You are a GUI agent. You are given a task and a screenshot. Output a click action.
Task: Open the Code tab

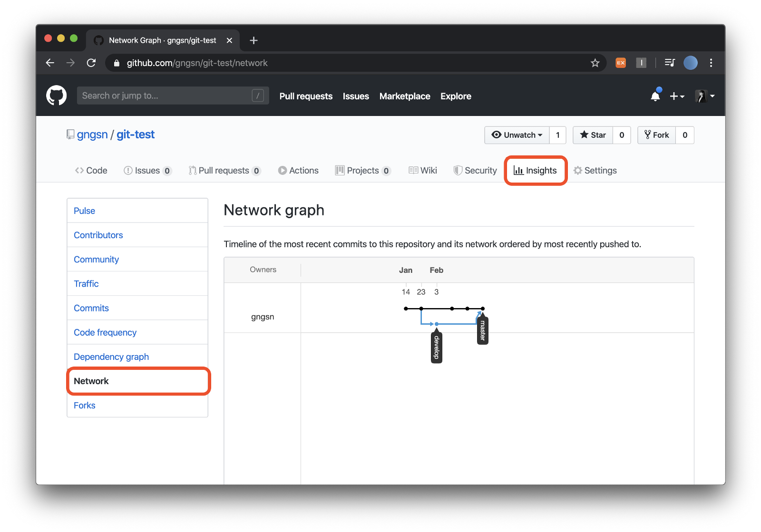click(x=91, y=170)
